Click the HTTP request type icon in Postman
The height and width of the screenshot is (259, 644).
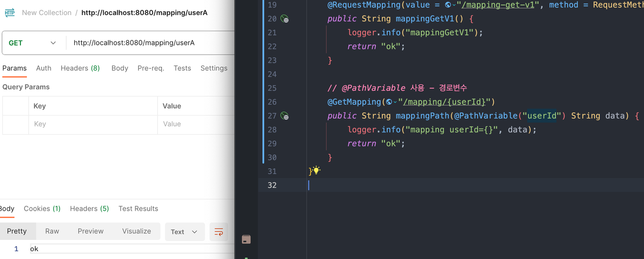(x=10, y=13)
